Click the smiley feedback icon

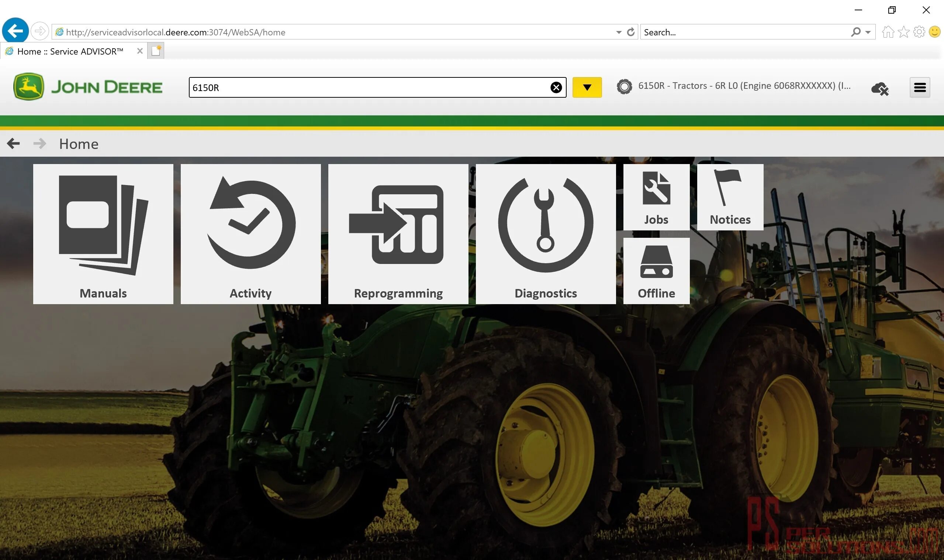[934, 32]
